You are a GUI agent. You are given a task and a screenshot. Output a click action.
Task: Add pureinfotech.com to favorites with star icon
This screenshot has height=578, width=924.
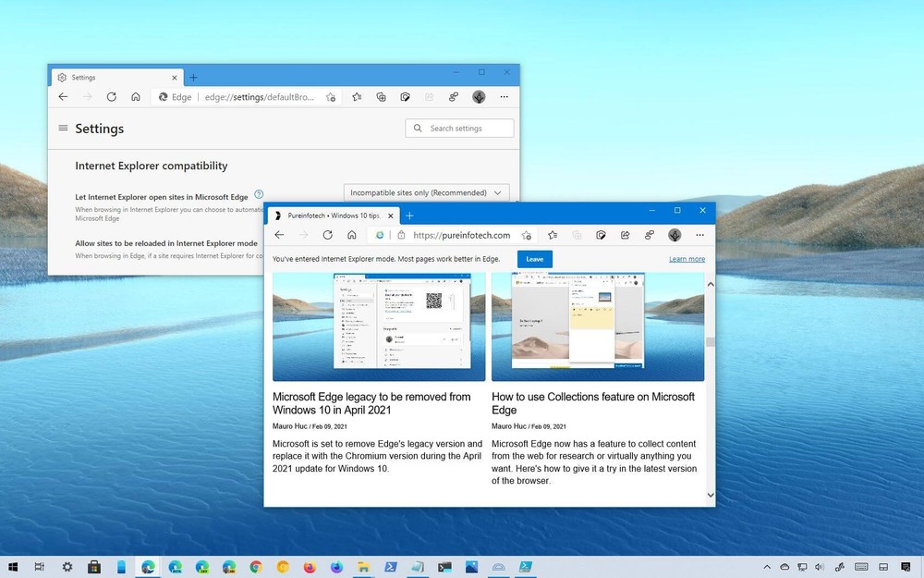click(527, 235)
